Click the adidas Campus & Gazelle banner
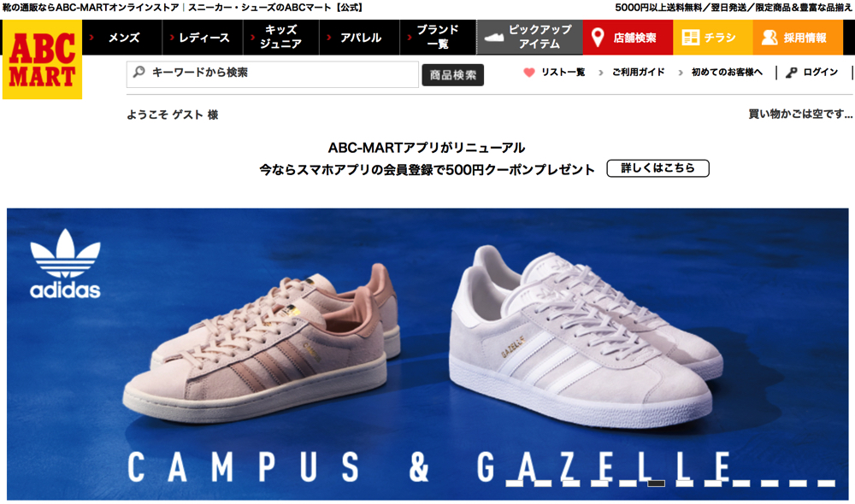This screenshot has width=855, height=504. click(x=427, y=355)
